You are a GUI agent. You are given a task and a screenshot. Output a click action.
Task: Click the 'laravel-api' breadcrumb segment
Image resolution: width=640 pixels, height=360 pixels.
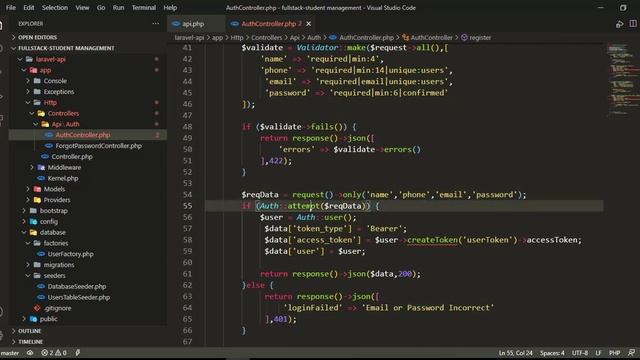(x=189, y=38)
